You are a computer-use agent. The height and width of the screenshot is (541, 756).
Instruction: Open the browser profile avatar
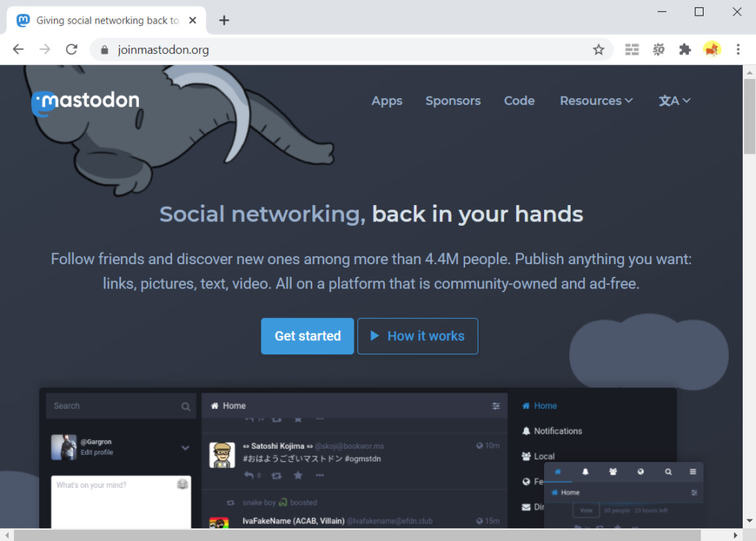pos(712,49)
